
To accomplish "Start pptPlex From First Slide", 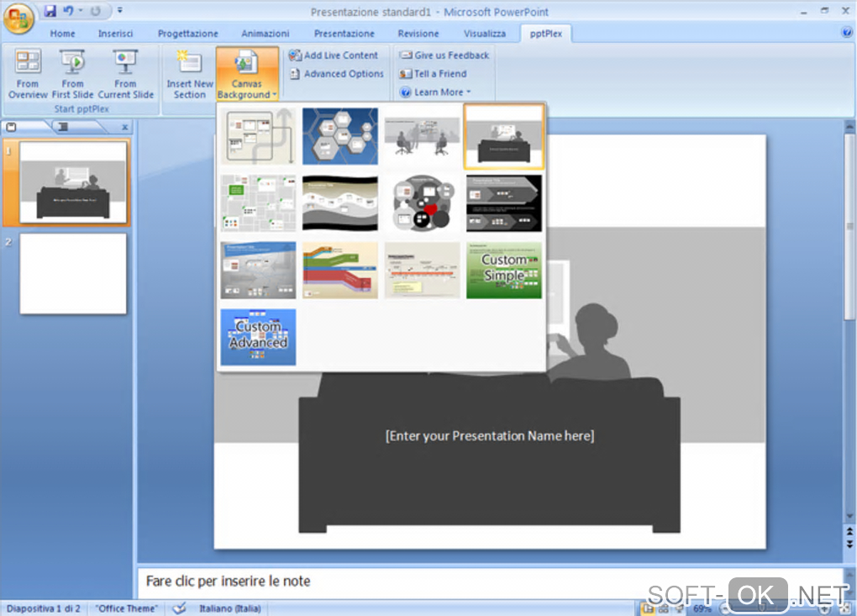I will point(72,74).
